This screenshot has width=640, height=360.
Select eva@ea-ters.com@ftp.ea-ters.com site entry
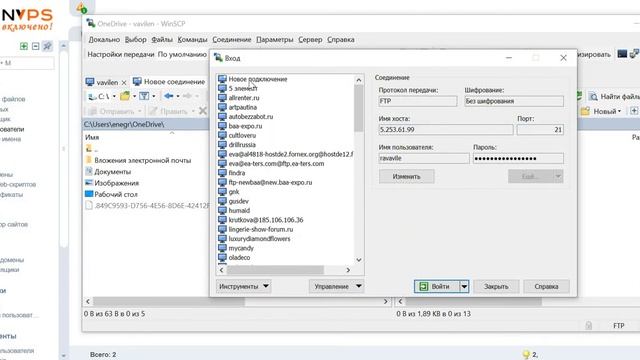pyautogui.click(x=276, y=164)
